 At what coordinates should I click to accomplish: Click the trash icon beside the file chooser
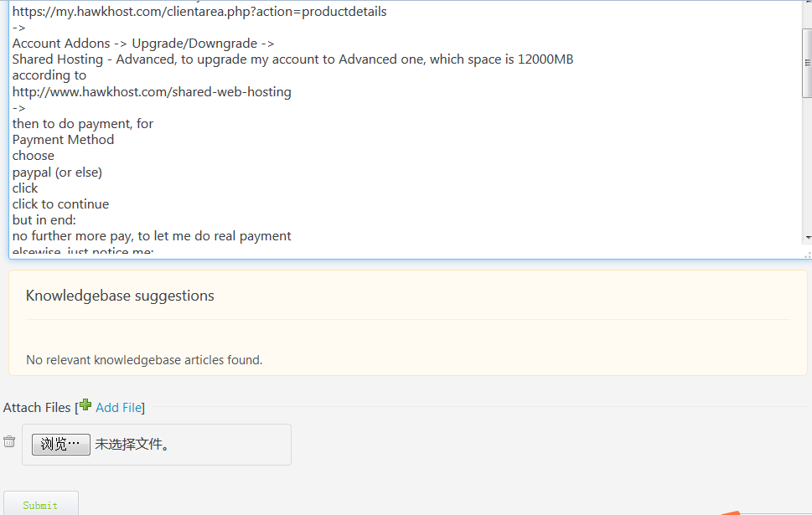(x=9, y=441)
